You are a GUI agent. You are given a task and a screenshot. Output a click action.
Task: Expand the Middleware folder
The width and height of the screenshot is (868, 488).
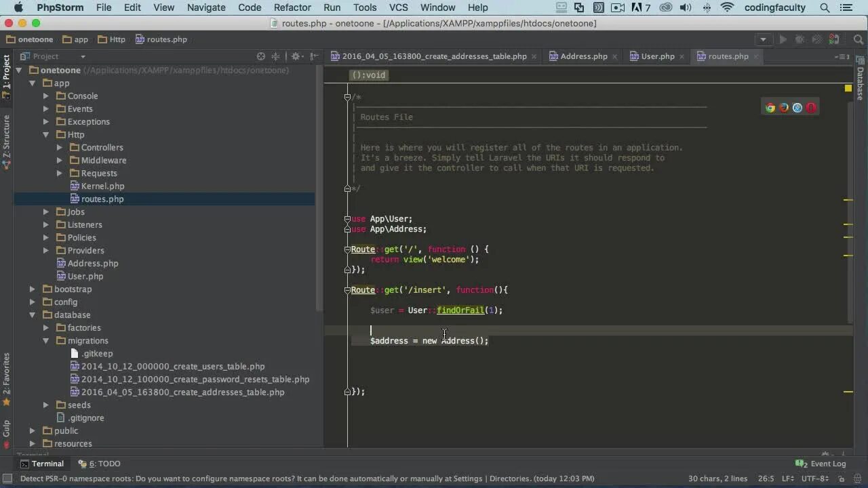click(60, 161)
